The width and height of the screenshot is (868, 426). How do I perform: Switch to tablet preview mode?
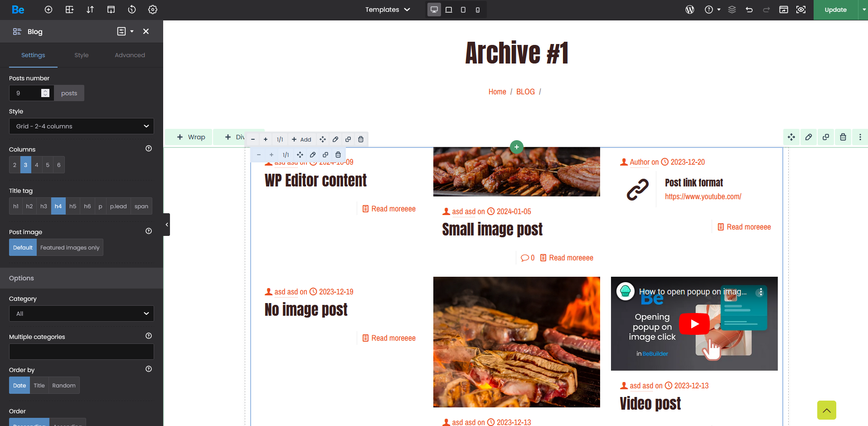click(463, 10)
